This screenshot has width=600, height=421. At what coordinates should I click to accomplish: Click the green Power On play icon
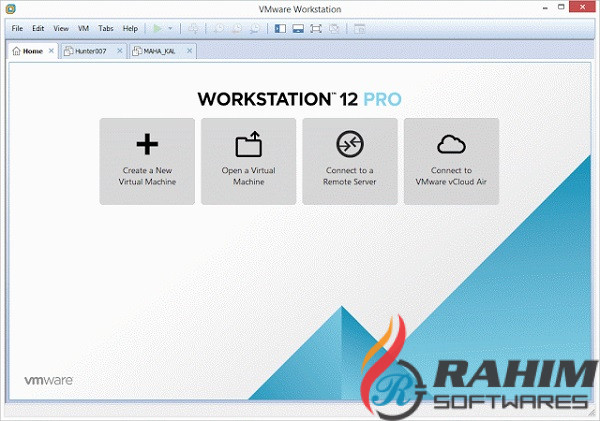(157, 28)
